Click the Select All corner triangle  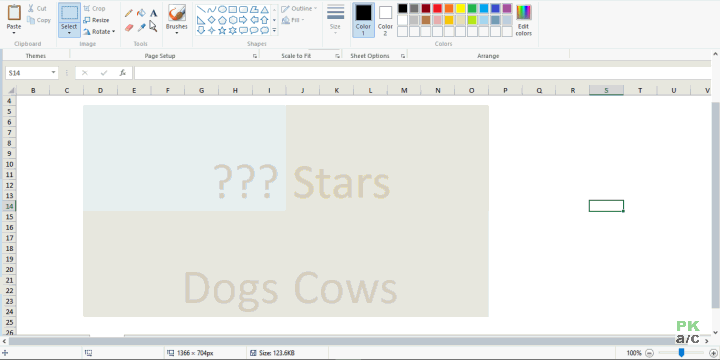(x=10, y=90)
